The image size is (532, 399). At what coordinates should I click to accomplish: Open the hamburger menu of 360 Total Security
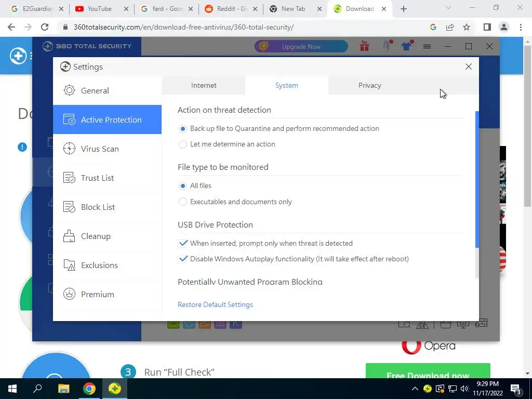tap(427, 46)
